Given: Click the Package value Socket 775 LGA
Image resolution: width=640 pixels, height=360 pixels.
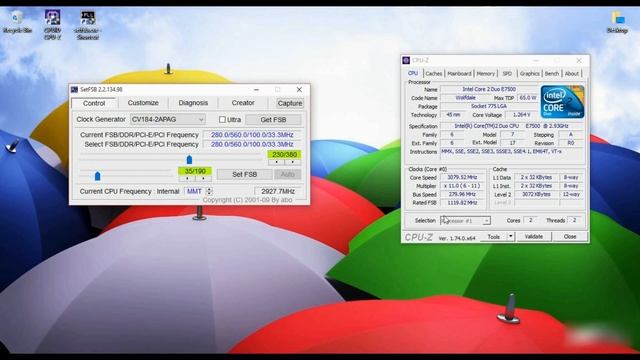Looking at the screenshot, I should [489, 106].
